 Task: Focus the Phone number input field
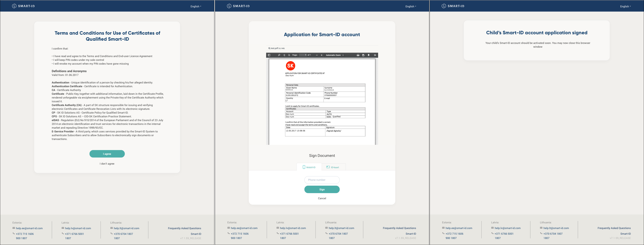tap(322, 180)
